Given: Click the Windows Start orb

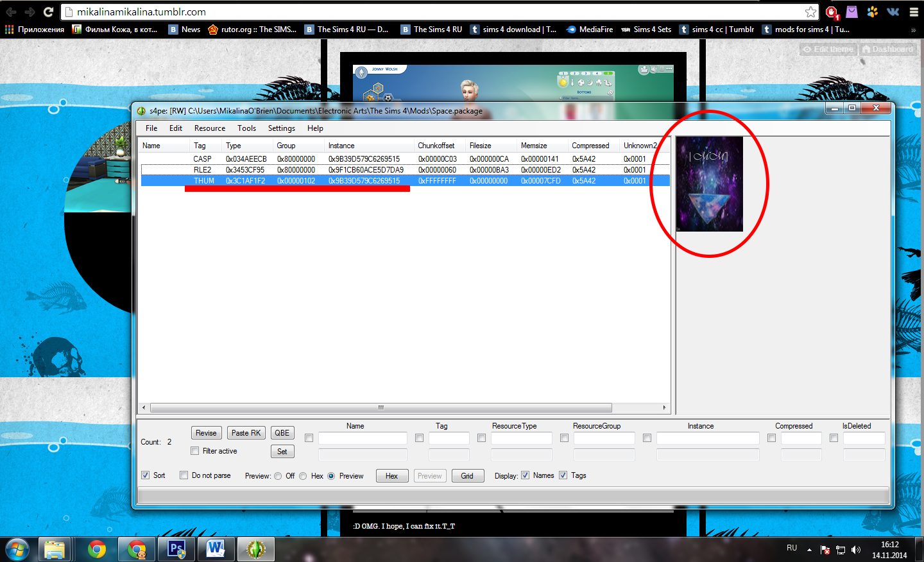Looking at the screenshot, I should tap(17, 549).
